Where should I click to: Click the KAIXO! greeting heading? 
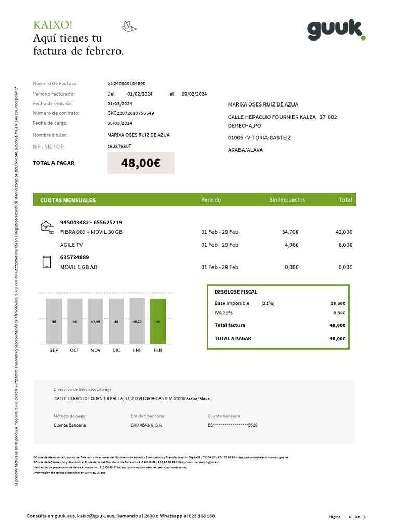(52, 25)
